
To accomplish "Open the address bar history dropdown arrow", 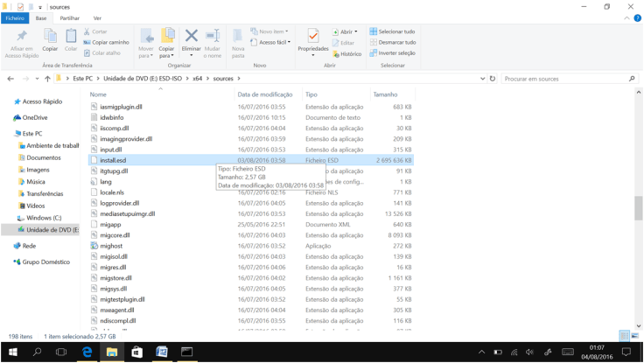I will (482, 79).
